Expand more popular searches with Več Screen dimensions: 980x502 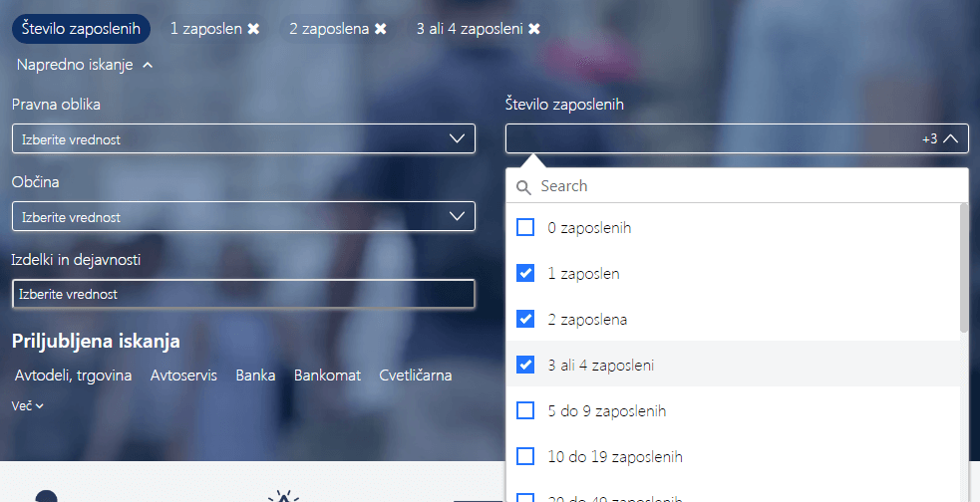click(28, 405)
